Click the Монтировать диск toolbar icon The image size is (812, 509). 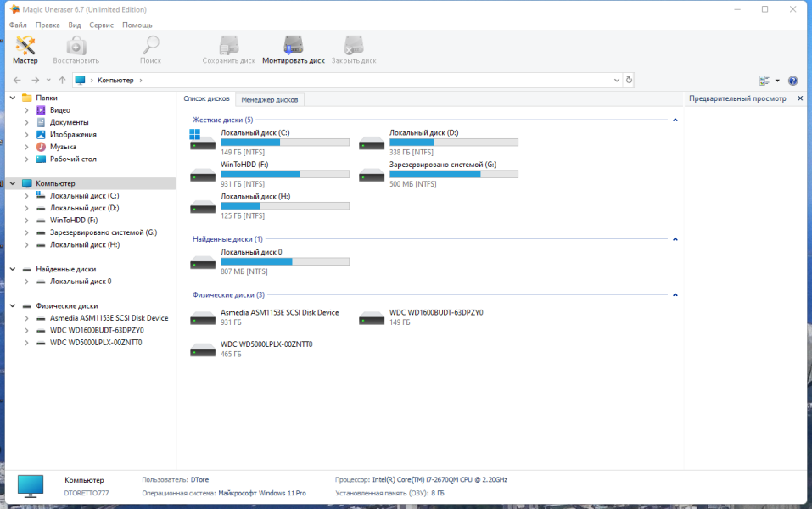click(293, 50)
